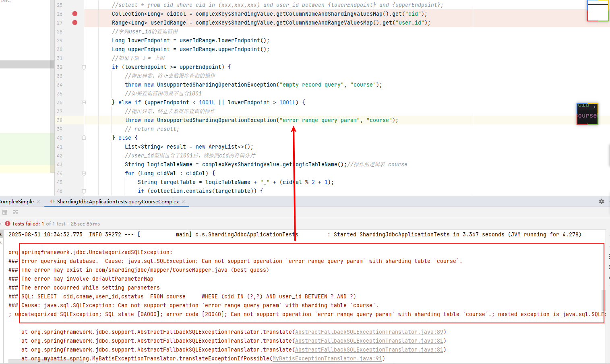Collapse the if block at line 32
The image size is (610, 364).
point(84,67)
